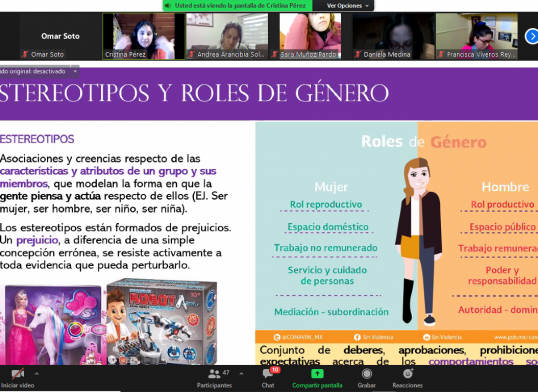
Task: Open Chat with 10 unread messages
Action: tap(268, 373)
